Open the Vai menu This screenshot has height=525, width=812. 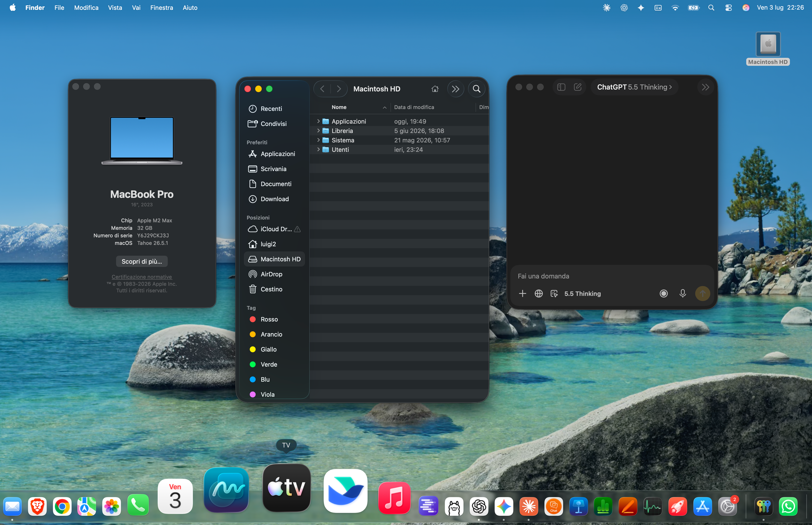pos(136,8)
